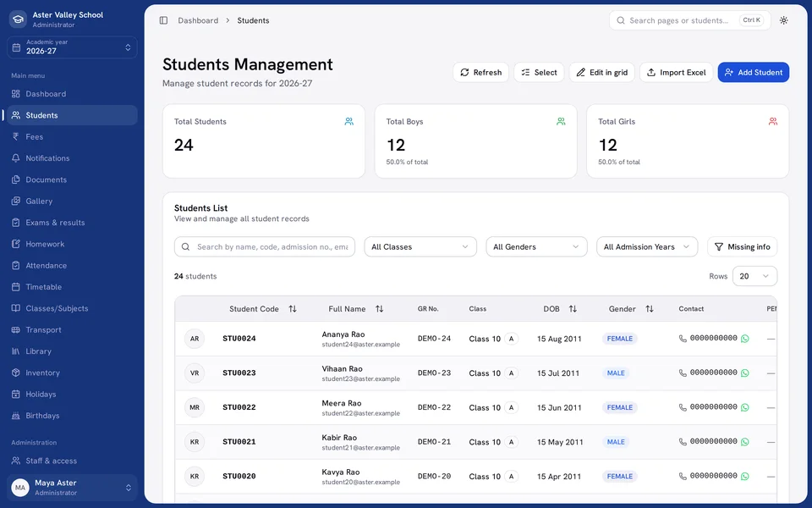Screen dimensions: 812x508
Task: Open the All Genders filter dropdown
Action: click(536, 246)
